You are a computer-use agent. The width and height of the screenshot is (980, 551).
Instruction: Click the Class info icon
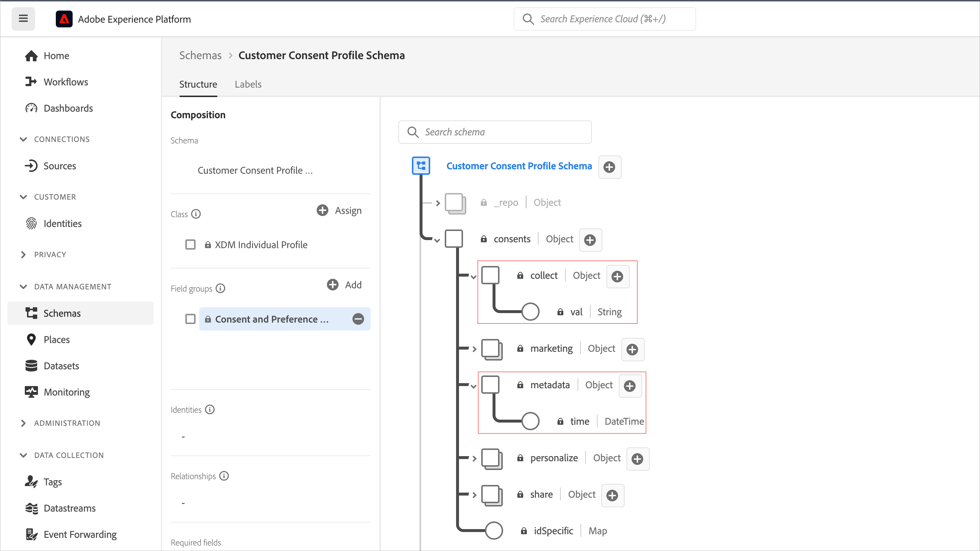coord(196,214)
